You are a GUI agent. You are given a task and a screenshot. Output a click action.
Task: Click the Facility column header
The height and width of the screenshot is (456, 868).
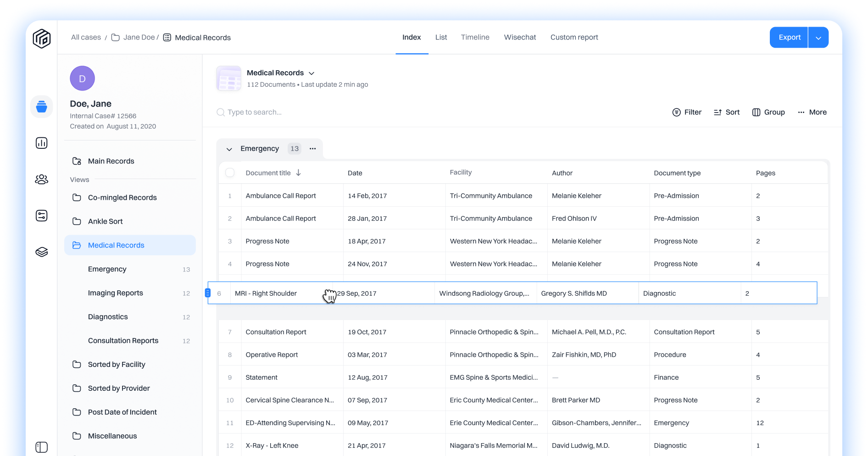click(x=461, y=172)
